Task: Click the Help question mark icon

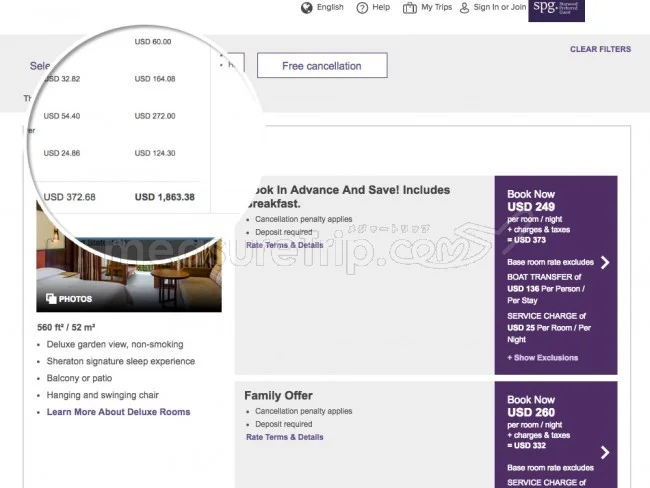Action: click(362, 8)
